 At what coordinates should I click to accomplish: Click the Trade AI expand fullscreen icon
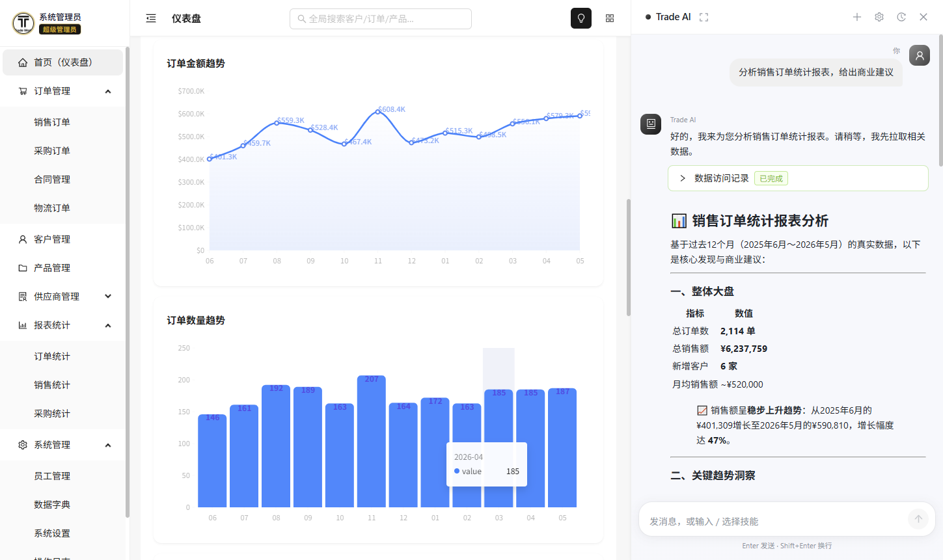pos(704,17)
